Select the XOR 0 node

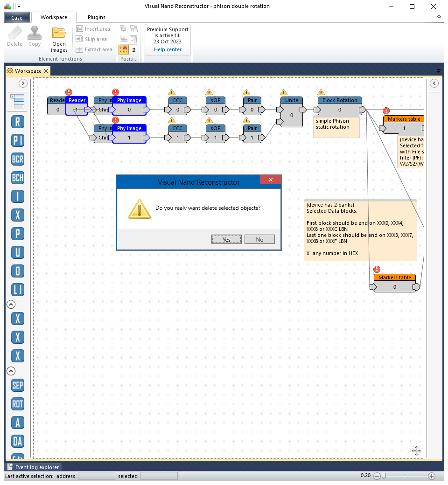pyautogui.click(x=216, y=105)
